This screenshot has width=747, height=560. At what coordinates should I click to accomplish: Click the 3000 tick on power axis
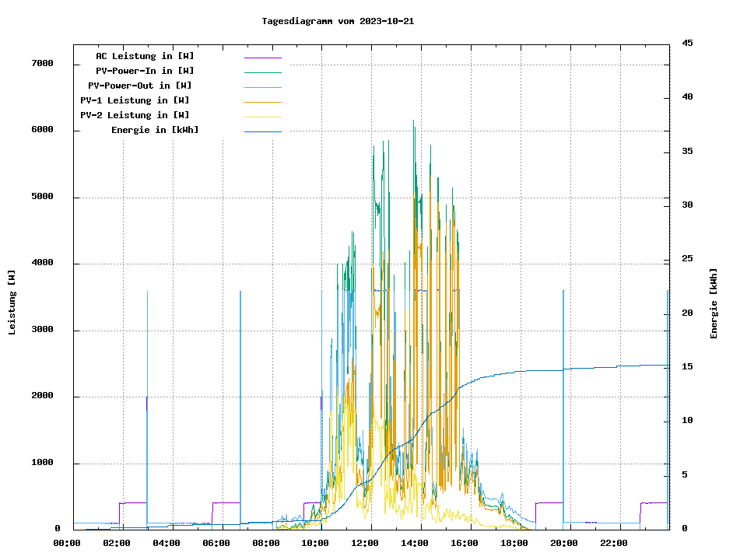41,331
